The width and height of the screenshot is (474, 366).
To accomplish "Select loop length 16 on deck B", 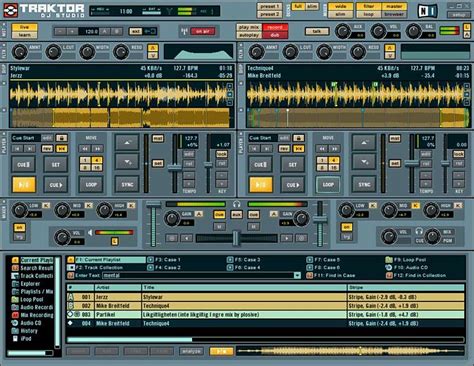I will coord(334,168).
